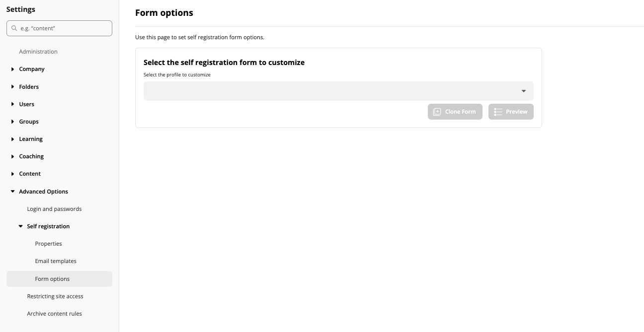Open the Login and passwords settings
The image size is (644, 332).
54,208
